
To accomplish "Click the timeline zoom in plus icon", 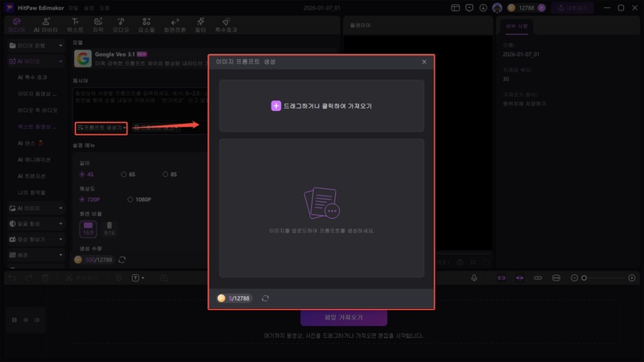I will click(632, 278).
